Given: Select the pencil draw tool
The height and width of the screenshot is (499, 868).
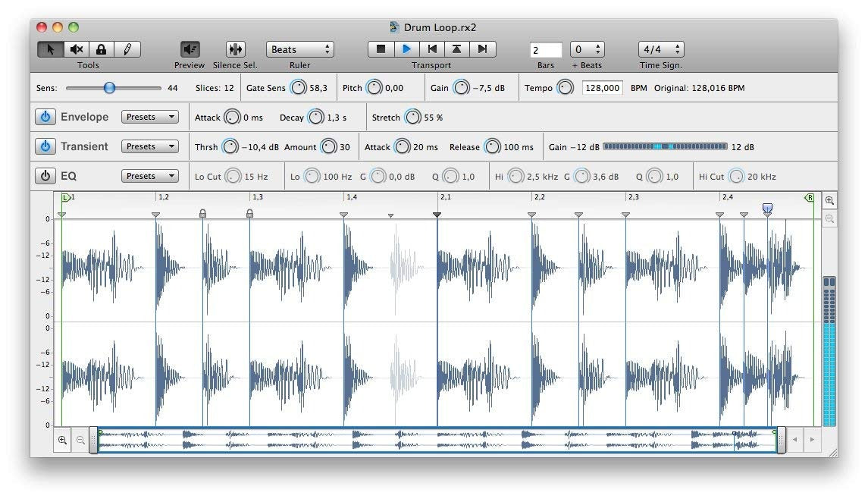Looking at the screenshot, I should (x=127, y=49).
